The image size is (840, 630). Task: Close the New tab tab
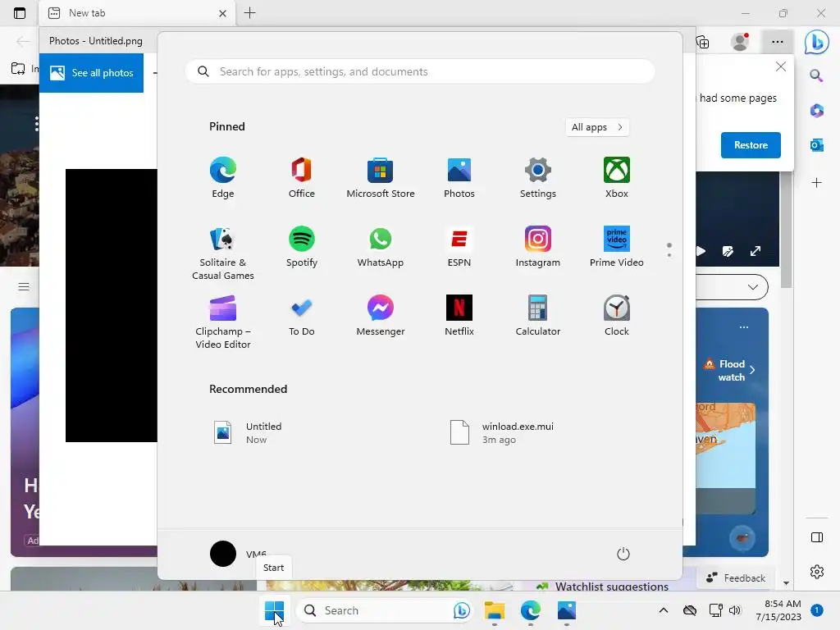pos(223,13)
